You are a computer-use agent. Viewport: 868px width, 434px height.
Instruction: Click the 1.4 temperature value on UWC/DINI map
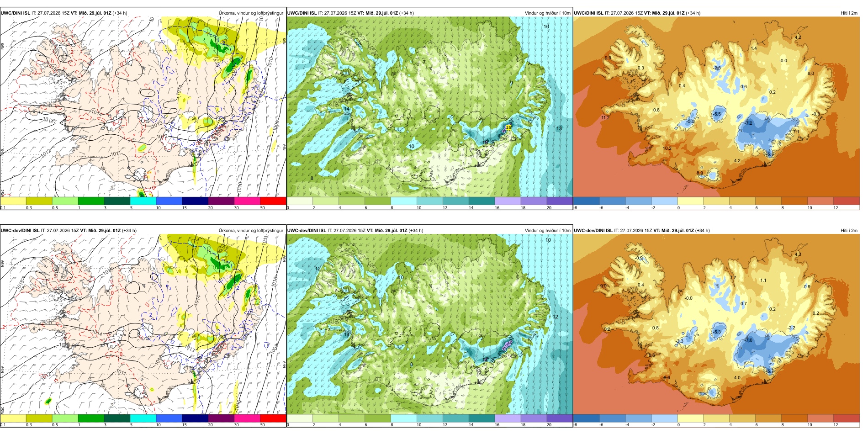(x=754, y=48)
